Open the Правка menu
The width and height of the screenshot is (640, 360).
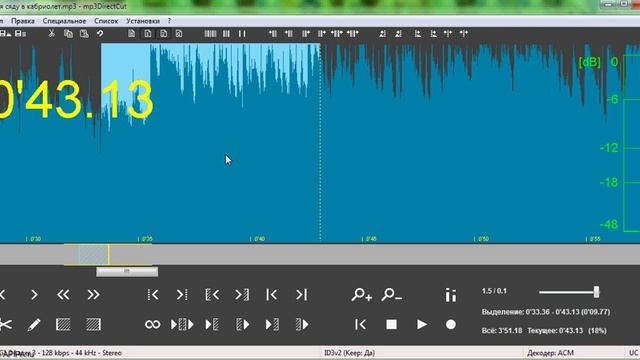click(x=22, y=21)
